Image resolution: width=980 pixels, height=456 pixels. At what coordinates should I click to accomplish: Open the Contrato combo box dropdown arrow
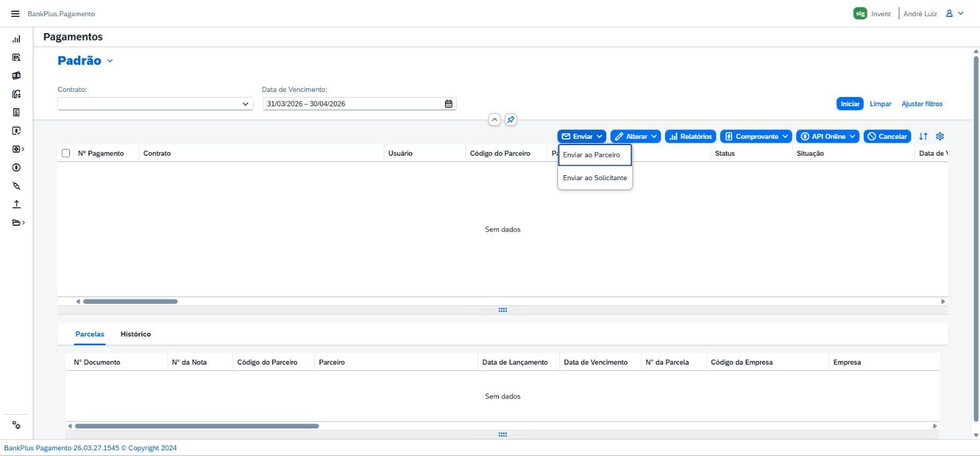click(246, 104)
